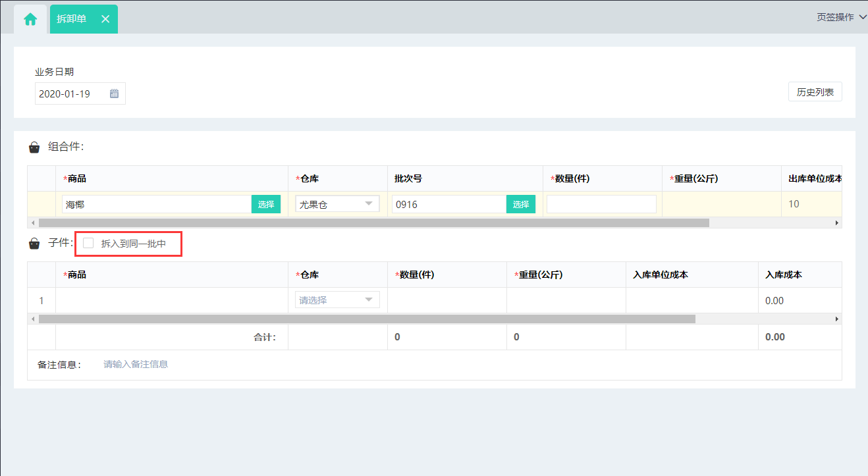Open the 页签操作 dropdown menu
The width and height of the screenshot is (868, 476).
click(x=842, y=18)
